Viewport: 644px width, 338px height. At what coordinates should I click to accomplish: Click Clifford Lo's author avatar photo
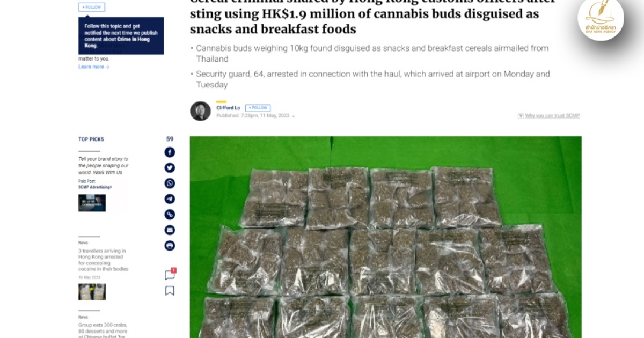pos(200,111)
